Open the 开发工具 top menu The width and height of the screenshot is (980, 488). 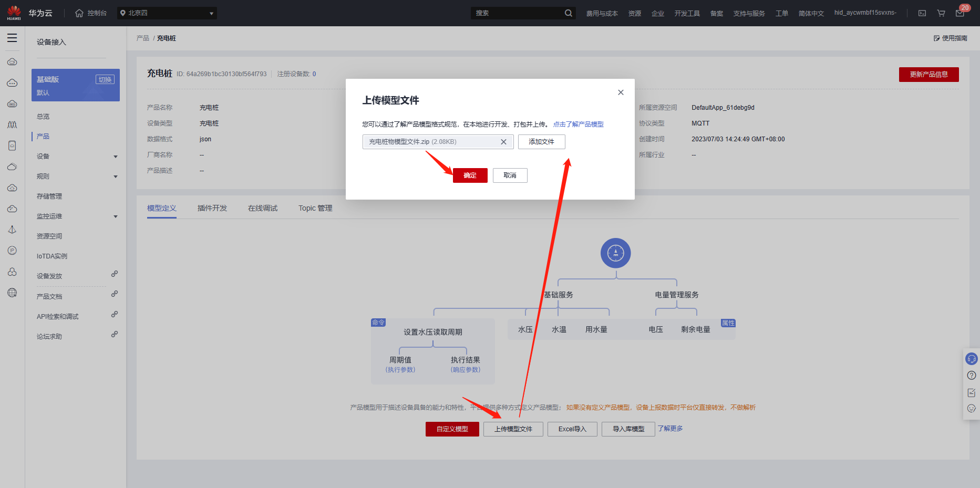687,13
